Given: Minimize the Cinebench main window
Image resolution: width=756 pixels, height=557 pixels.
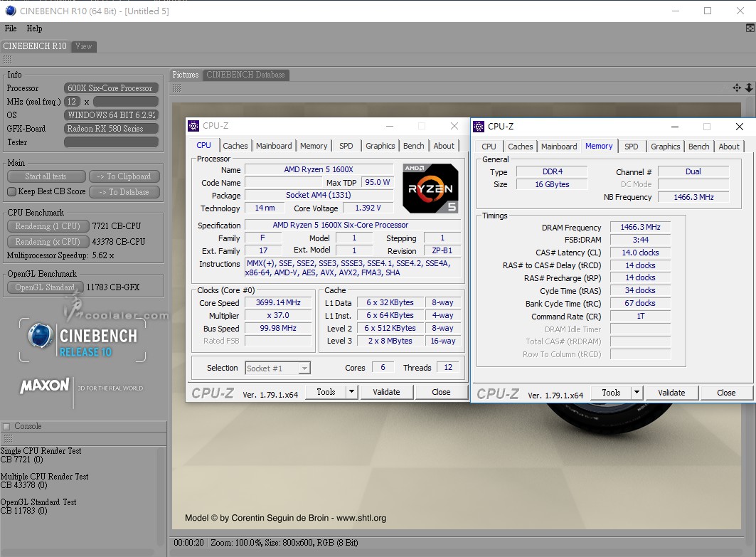Looking at the screenshot, I should pos(676,11).
